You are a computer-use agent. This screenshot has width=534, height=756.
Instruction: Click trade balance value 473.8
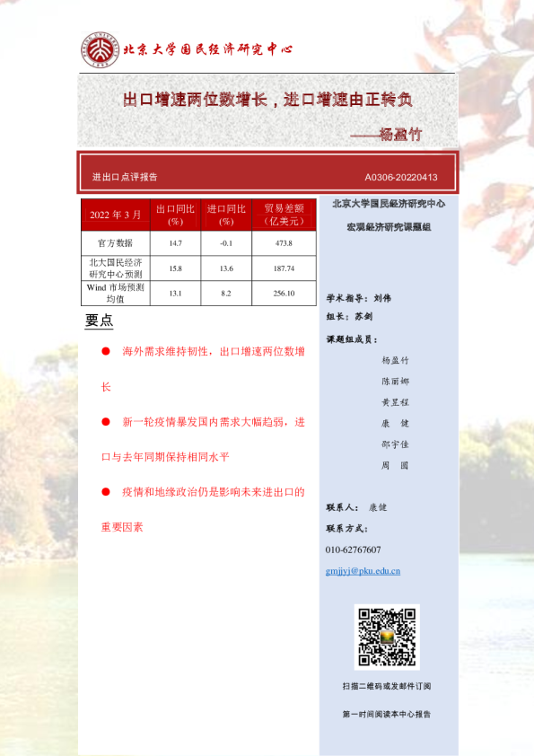284,243
